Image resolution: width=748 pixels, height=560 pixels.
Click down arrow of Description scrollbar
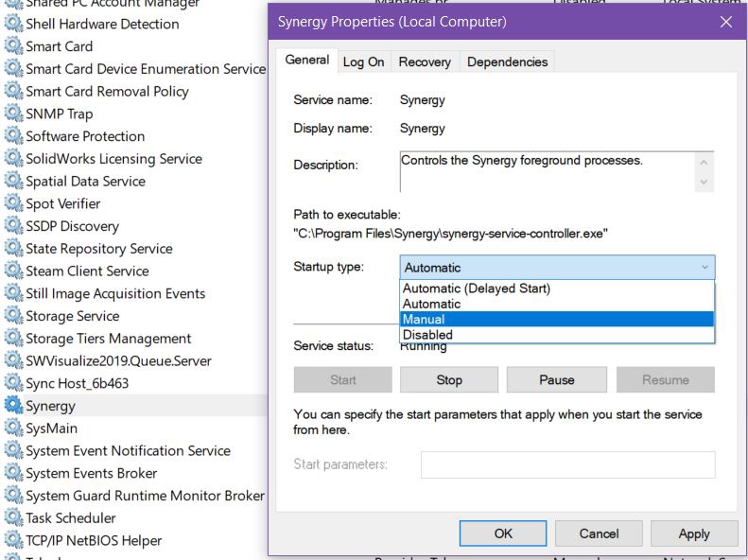click(704, 183)
